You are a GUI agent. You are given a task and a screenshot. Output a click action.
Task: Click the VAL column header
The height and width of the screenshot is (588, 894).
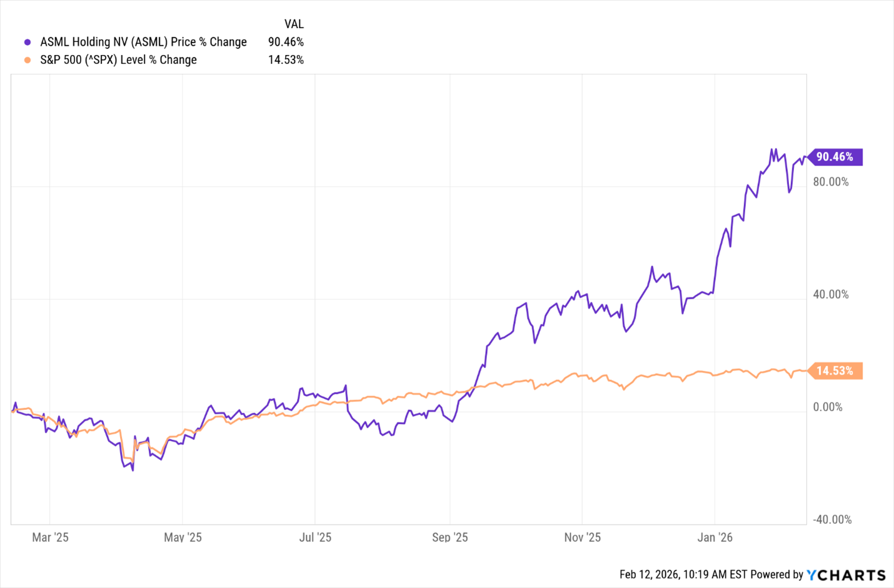(294, 24)
